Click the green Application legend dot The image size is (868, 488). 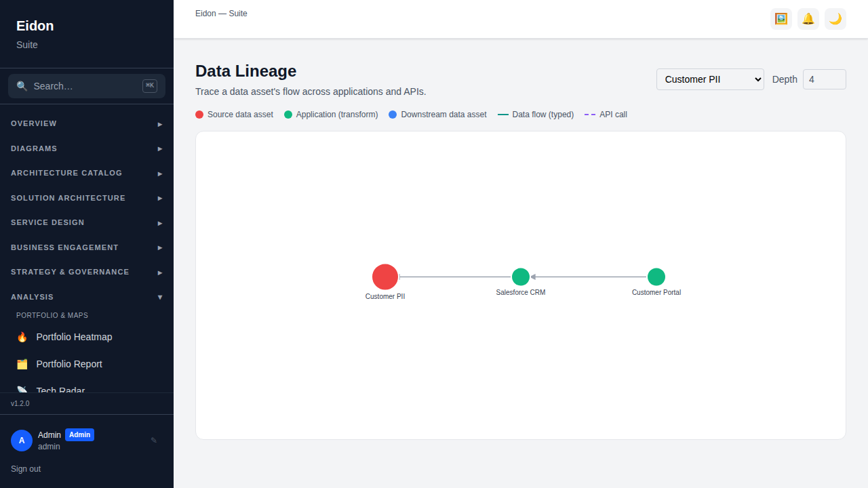(x=288, y=115)
